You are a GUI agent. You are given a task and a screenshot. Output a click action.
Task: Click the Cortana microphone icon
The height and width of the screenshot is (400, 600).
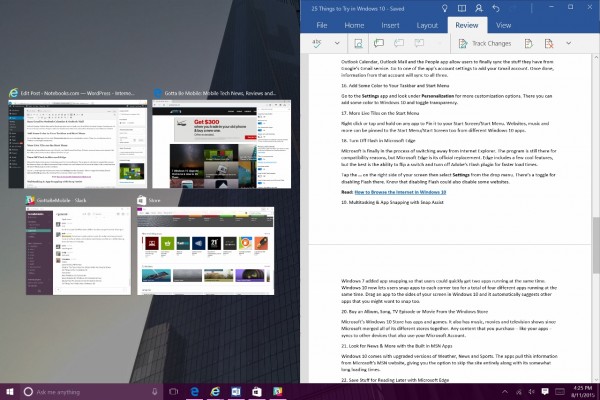(x=155, y=392)
